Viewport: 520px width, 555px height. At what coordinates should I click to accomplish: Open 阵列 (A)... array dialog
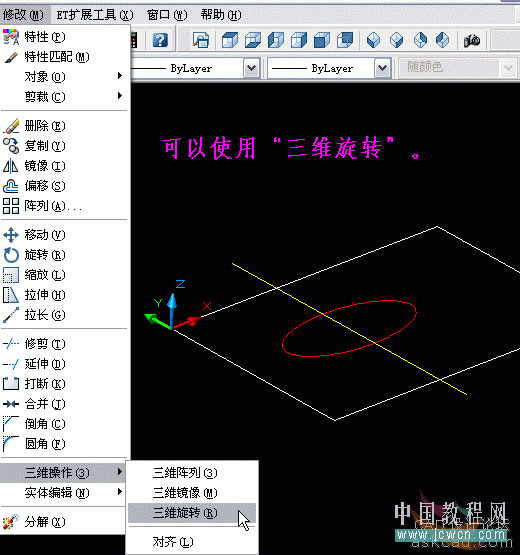(x=65, y=206)
